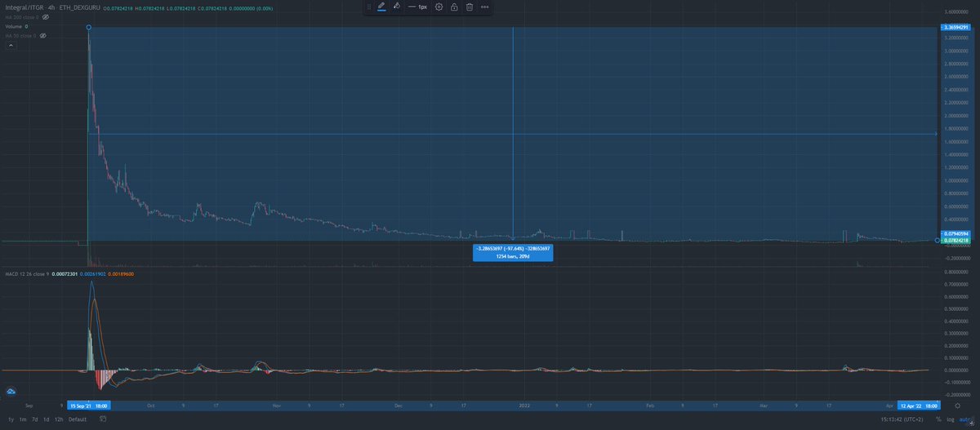Select top-left anchor of measurement box
980x430 pixels.
[x=88, y=28]
